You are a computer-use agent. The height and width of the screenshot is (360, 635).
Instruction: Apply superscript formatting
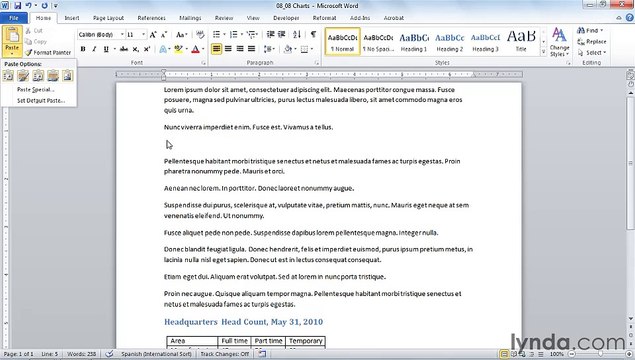click(x=147, y=49)
